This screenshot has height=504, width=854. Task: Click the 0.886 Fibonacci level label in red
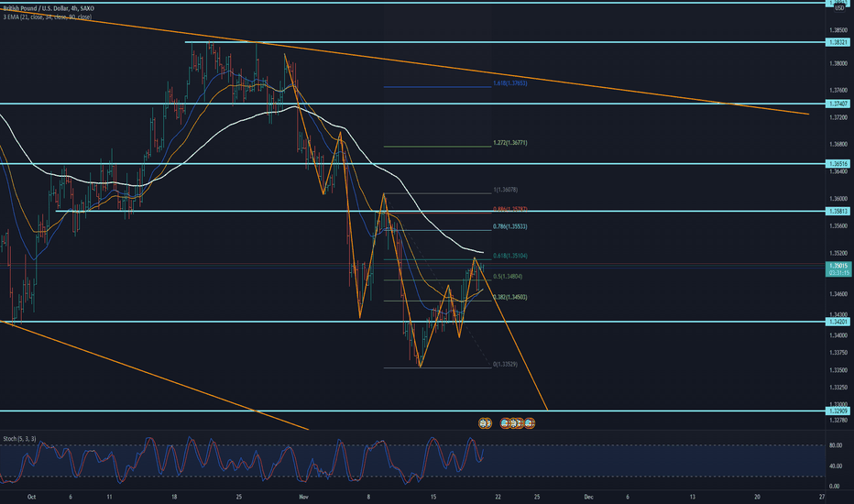pyautogui.click(x=509, y=209)
